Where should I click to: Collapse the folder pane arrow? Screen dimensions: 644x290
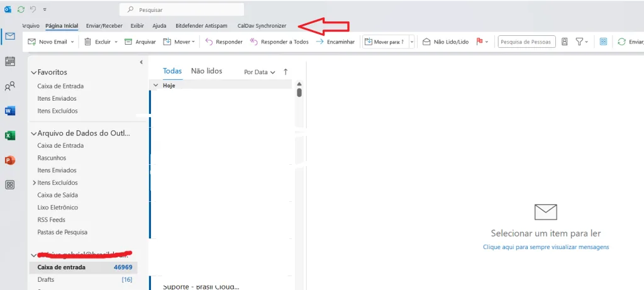(x=141, y=62)
